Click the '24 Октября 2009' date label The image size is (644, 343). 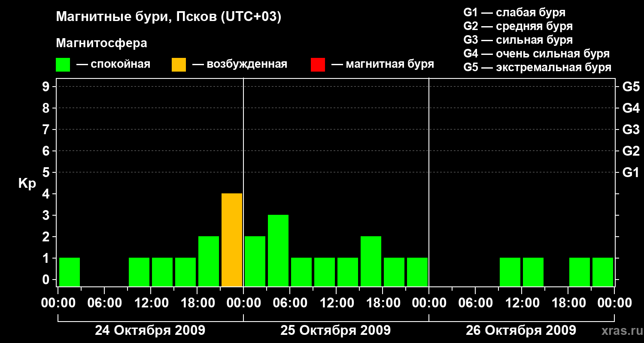[x=150, y=331]
